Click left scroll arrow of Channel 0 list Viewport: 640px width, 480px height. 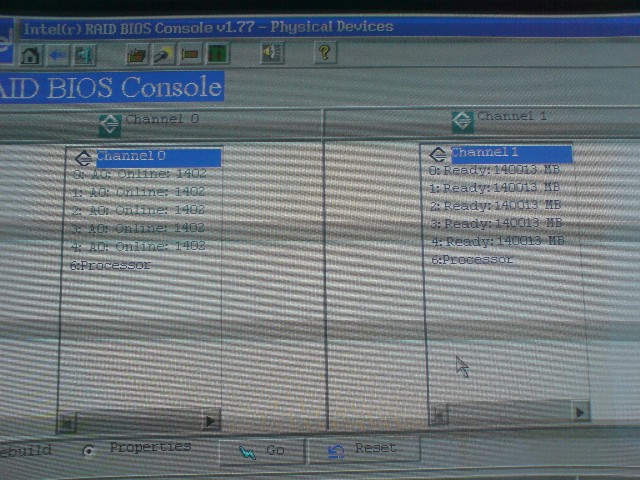tap(67, 422)
